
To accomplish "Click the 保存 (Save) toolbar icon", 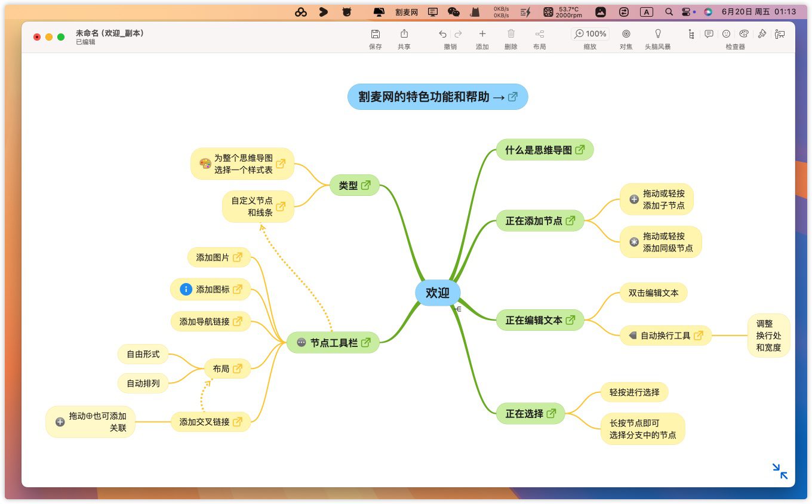I will [375, 34].
